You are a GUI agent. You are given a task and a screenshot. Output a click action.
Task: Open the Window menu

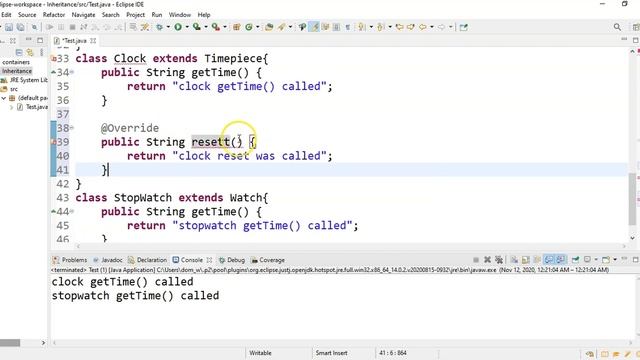point(180,15)
